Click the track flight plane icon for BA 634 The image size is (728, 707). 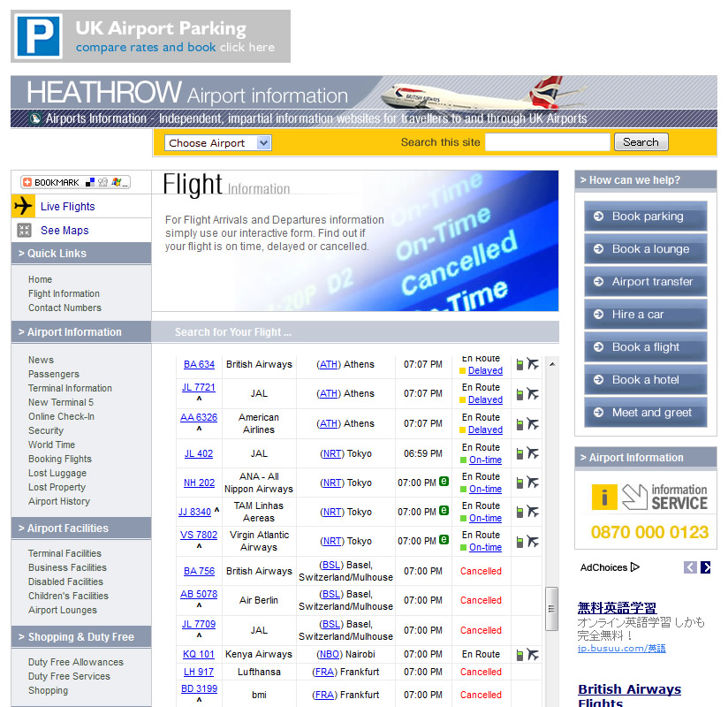pos(533,364)
